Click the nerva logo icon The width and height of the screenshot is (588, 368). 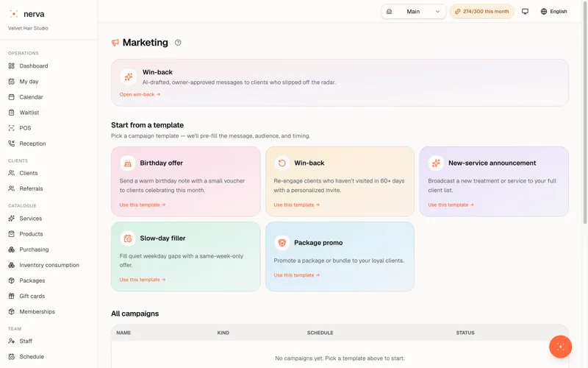click(13, 14)
